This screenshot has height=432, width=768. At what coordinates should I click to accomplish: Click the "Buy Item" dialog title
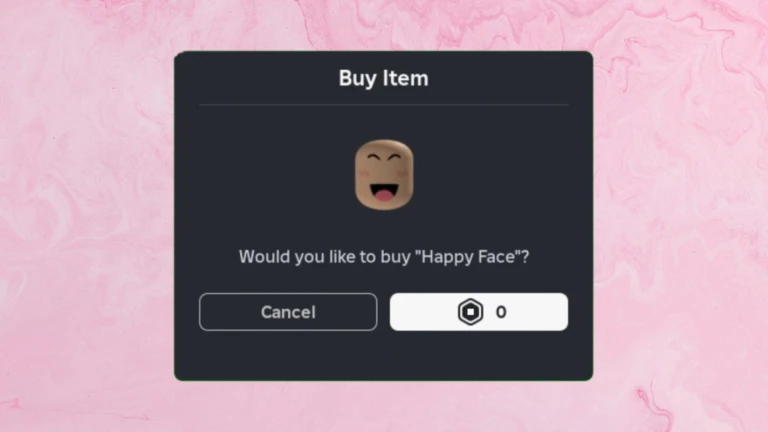tap(384, 78)
